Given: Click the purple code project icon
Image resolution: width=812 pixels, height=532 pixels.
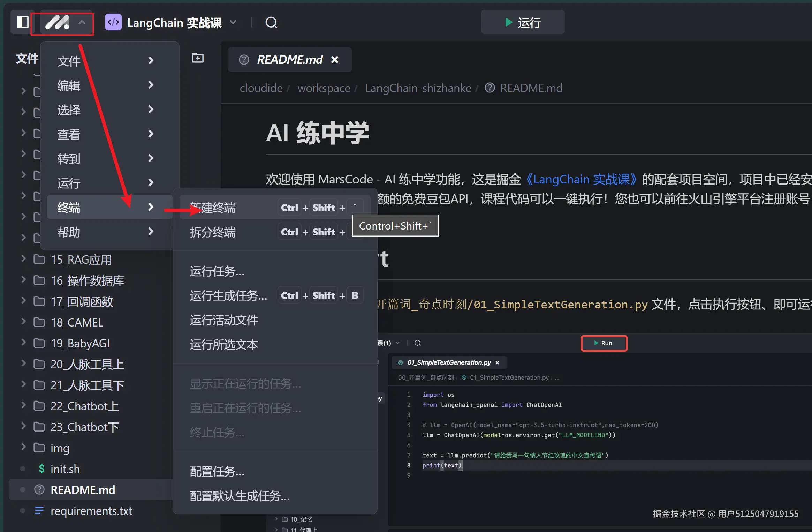Looking at the screenshot, I should 113,23.
